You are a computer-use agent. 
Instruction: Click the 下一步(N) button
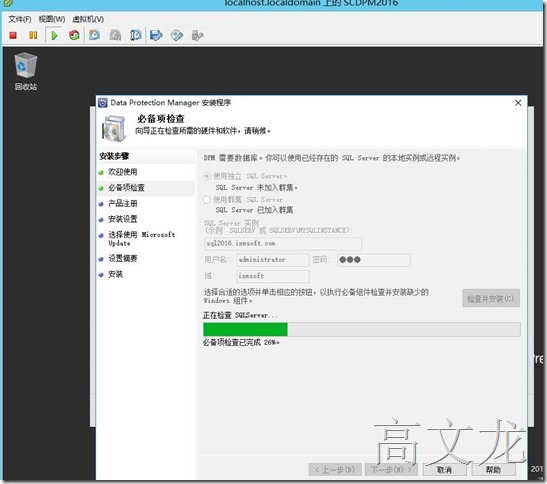pos(391,470)
